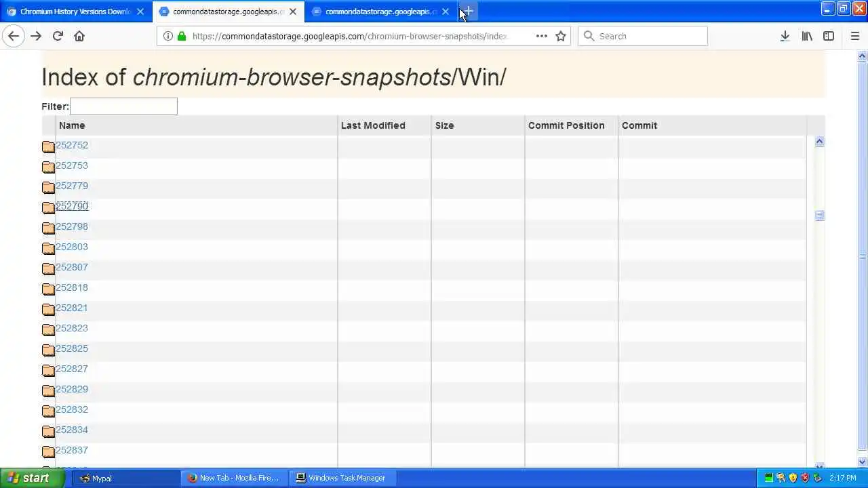Close the Chromium History Versions tab
The height and width of the screenshot is (488, 868).
pos(140,12)
